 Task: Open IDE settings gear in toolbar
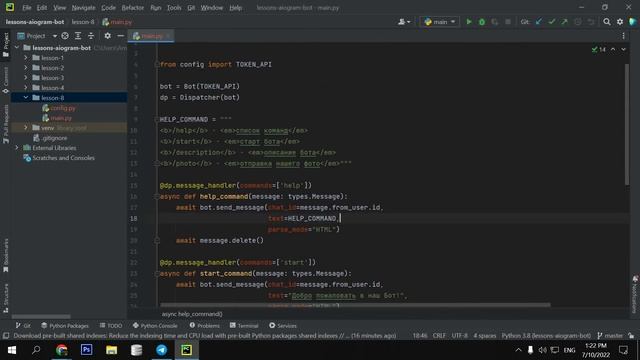620,22
